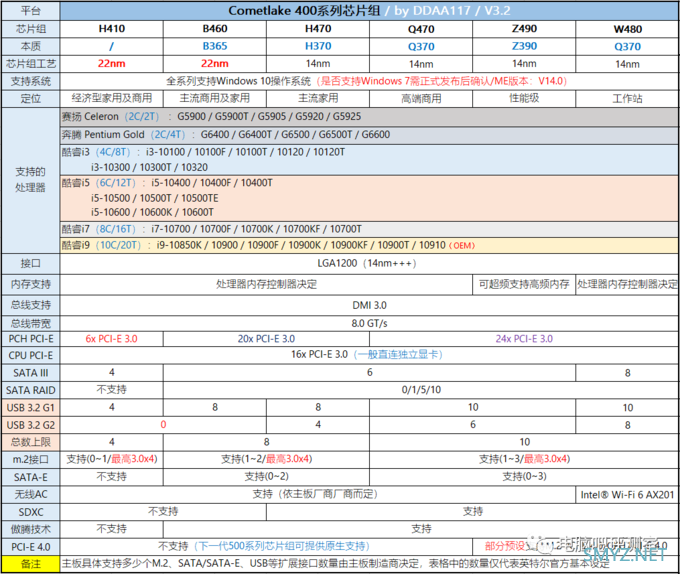Click the Q470 chipset column header
Viewport: 680px width, 574px height.
point(421,29)
